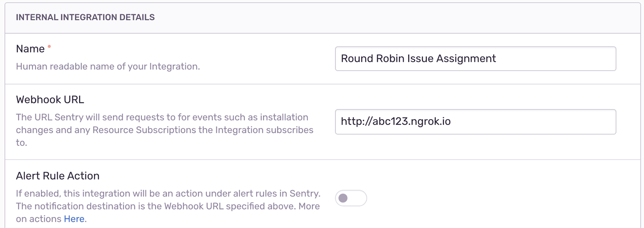The image size is (644, 228).
Task: Focus the empty right side of the Name input
Action: 558,59
